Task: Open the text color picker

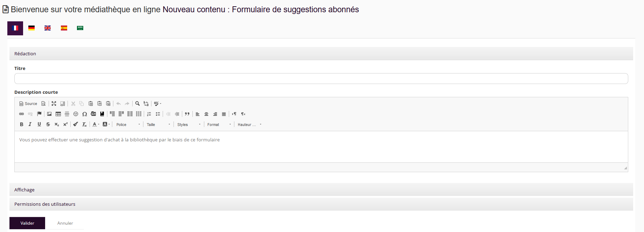Action: click(95, 124)
